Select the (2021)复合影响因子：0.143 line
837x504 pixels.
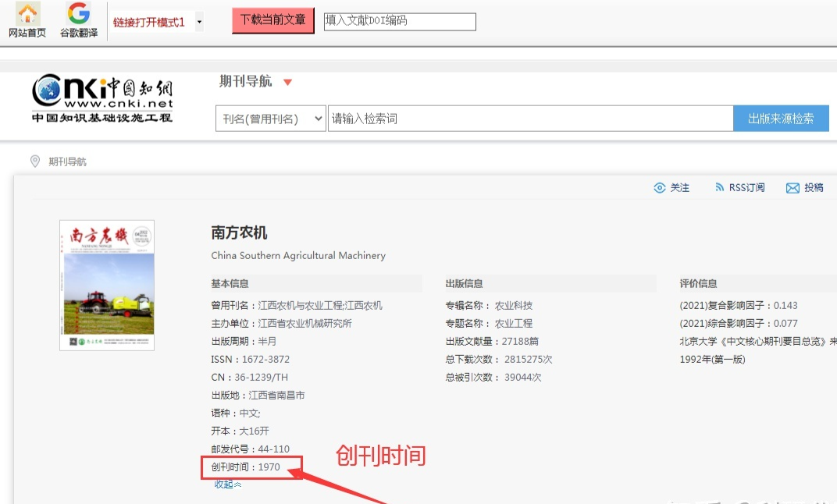(739, 306)
